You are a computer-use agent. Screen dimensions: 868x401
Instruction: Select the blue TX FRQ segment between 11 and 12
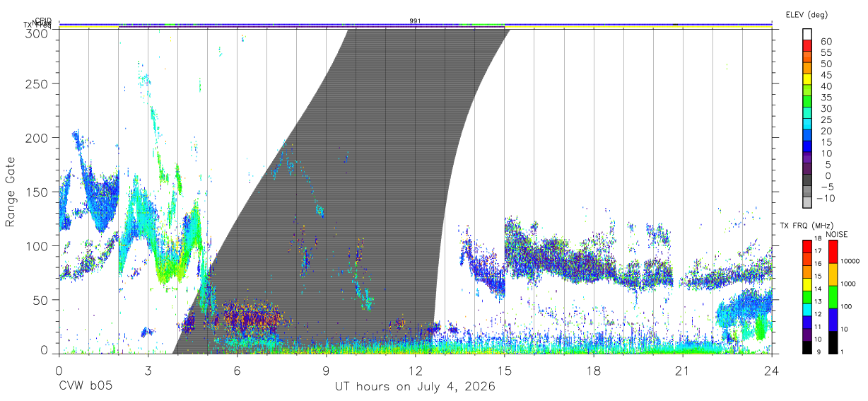coord(807,321)
